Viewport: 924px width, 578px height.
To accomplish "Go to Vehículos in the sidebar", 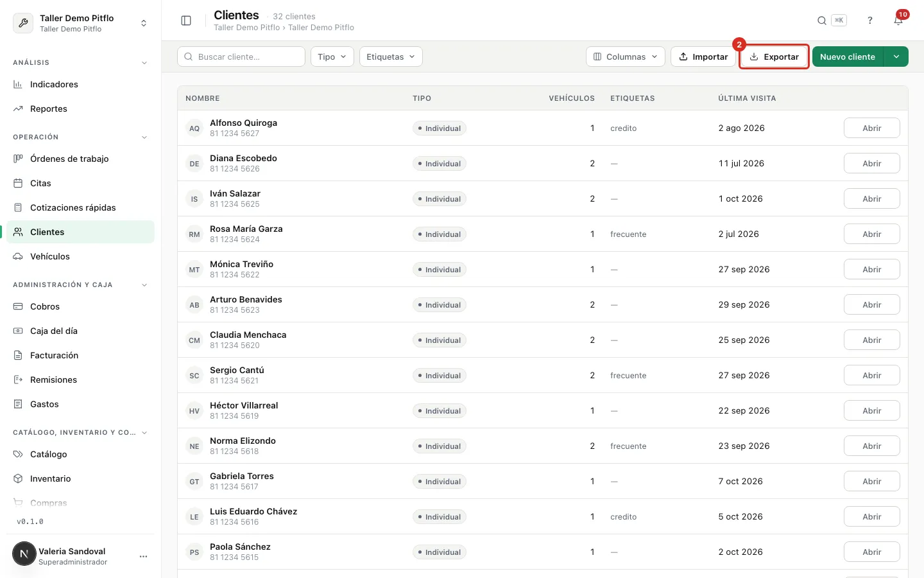I will (81, 256).
